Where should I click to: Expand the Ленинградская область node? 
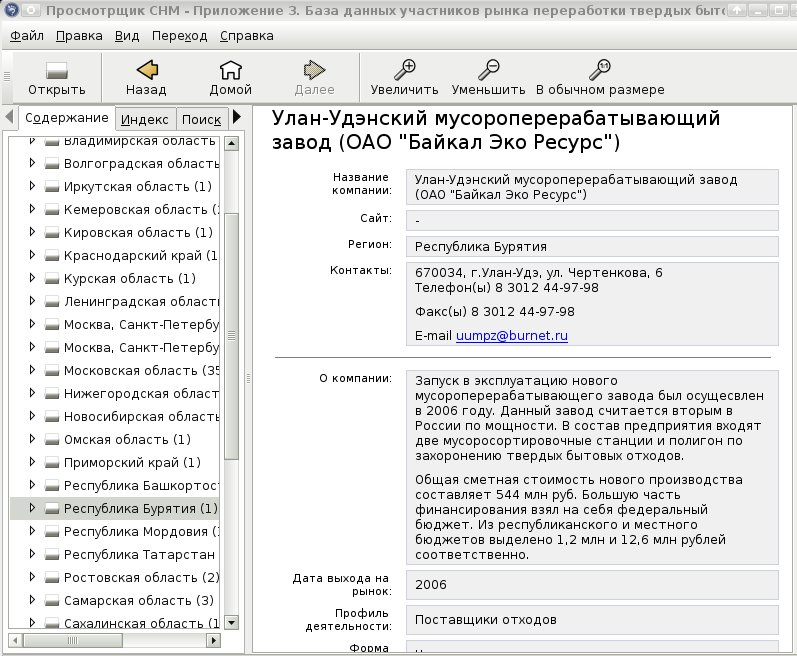click(x=32, y=300)
